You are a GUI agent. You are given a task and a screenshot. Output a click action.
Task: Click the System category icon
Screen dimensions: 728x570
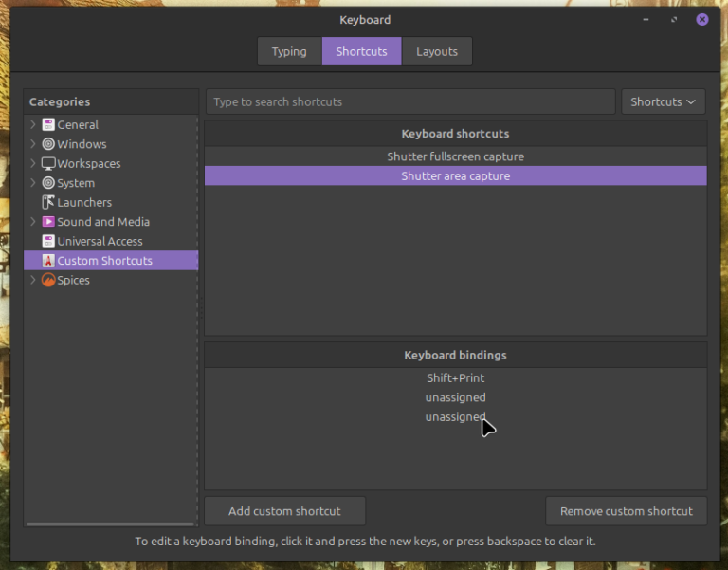point(48,183)
